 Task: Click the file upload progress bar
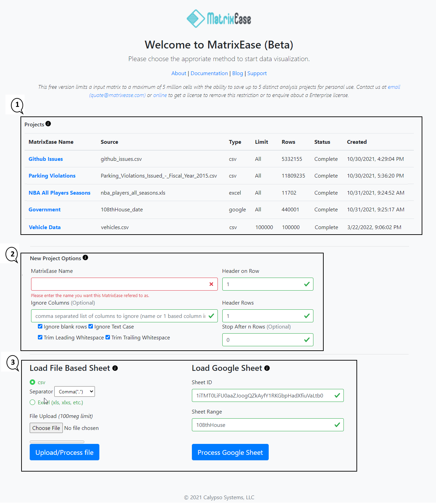57,442
